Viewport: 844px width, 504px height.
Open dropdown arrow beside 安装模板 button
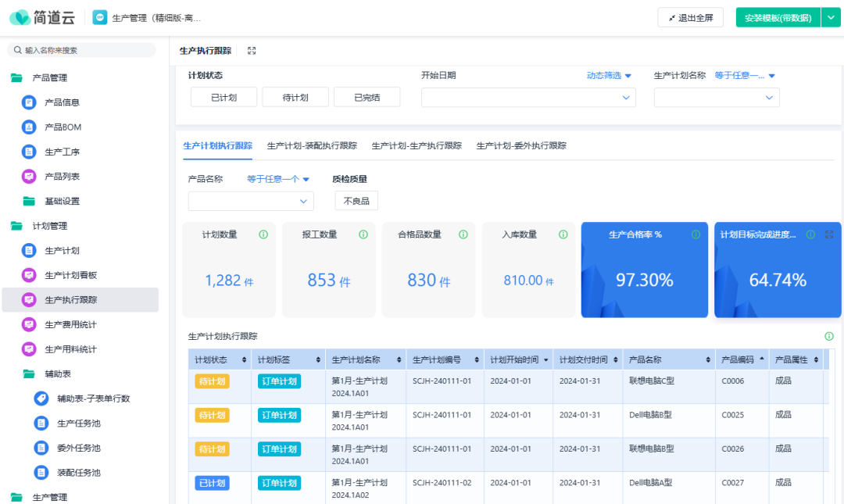[x=831, y=17]
